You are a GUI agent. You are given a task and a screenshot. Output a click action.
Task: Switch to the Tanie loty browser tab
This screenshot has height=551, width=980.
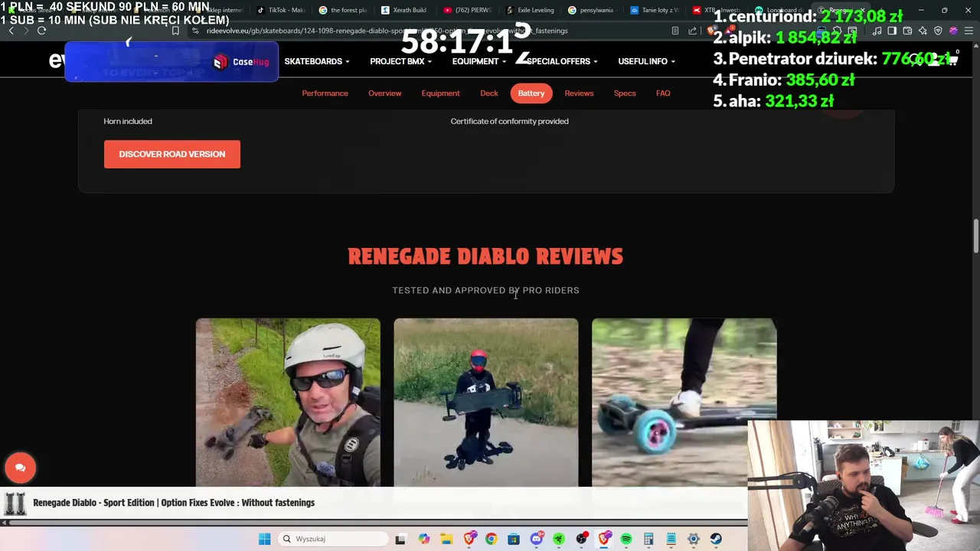pos(655,10)
